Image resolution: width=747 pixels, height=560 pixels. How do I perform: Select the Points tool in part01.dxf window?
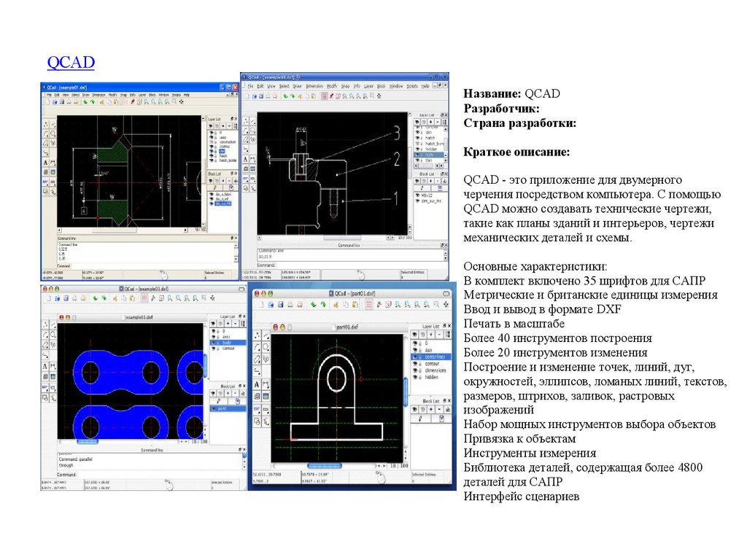click(x=257, y=335)
